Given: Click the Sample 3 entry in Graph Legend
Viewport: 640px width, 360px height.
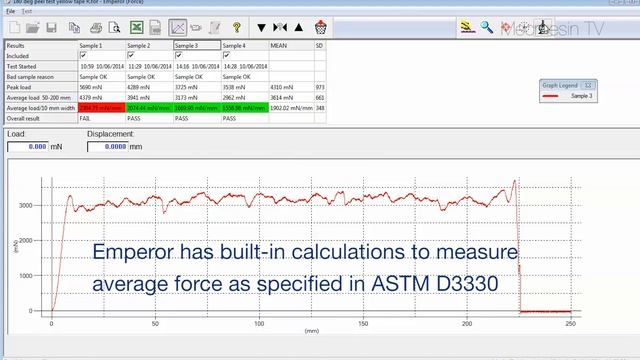Looking at the screenshot, I should pos(581,96).
